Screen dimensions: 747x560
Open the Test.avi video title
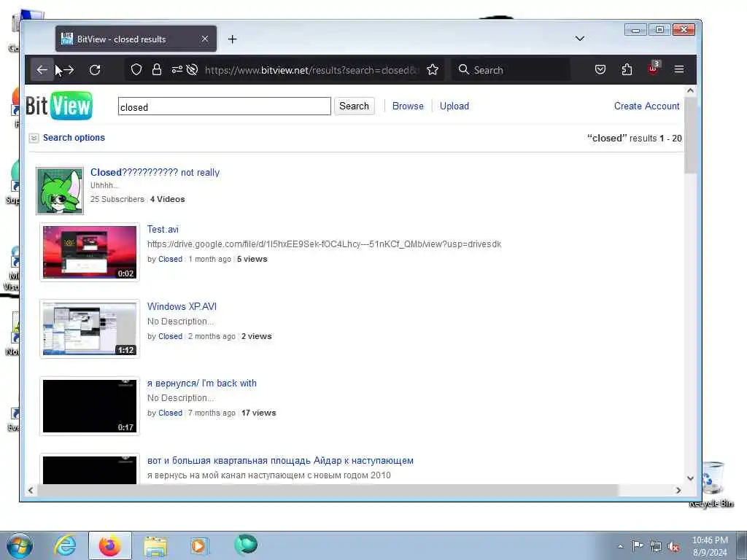[163, 229]
